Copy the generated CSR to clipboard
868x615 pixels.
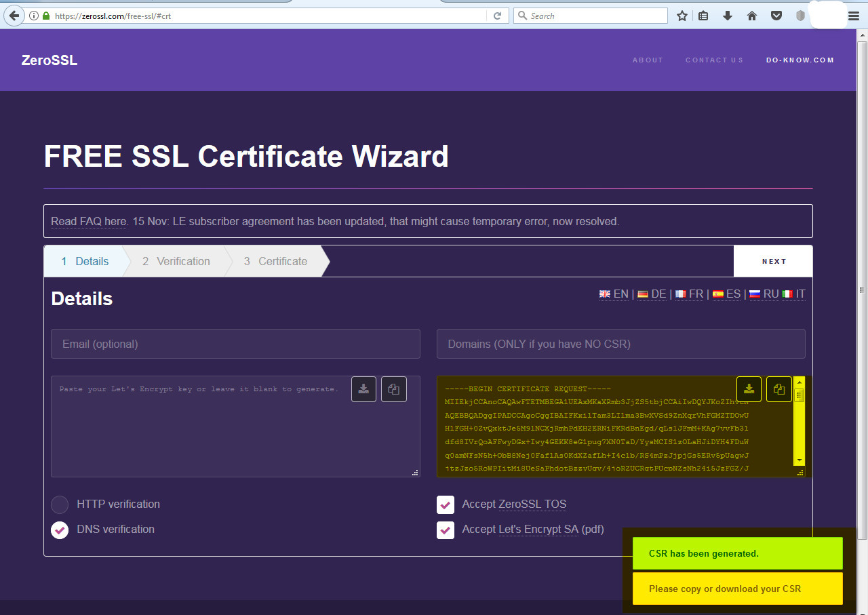point(779,389)
